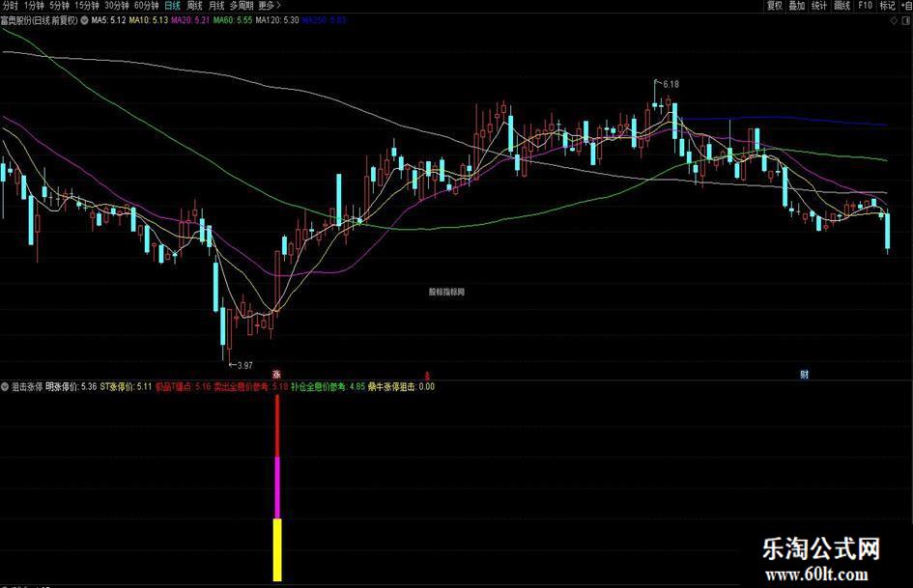Viewport: 913px width, 588px height.
Task: Click the 叠加 overlay button
Action: point(796,5)
